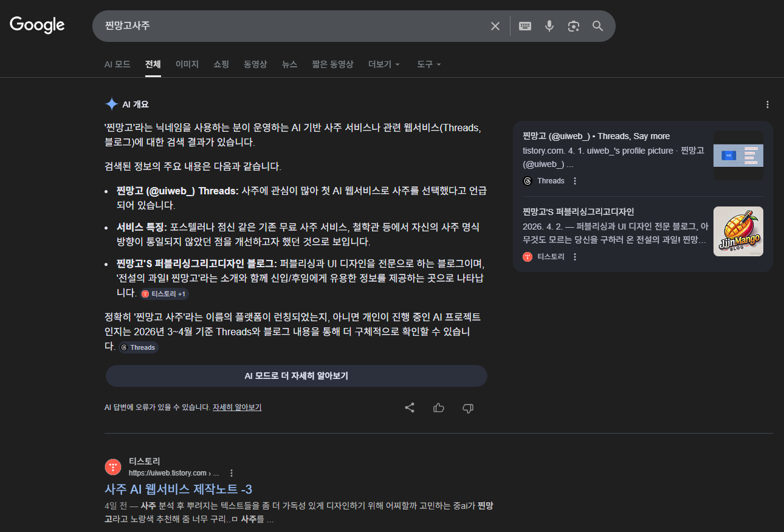Screen dimensions: 784x532
Task: Submit search with magnifier icon
Action: pyautogui.click(x=598, y=26)
